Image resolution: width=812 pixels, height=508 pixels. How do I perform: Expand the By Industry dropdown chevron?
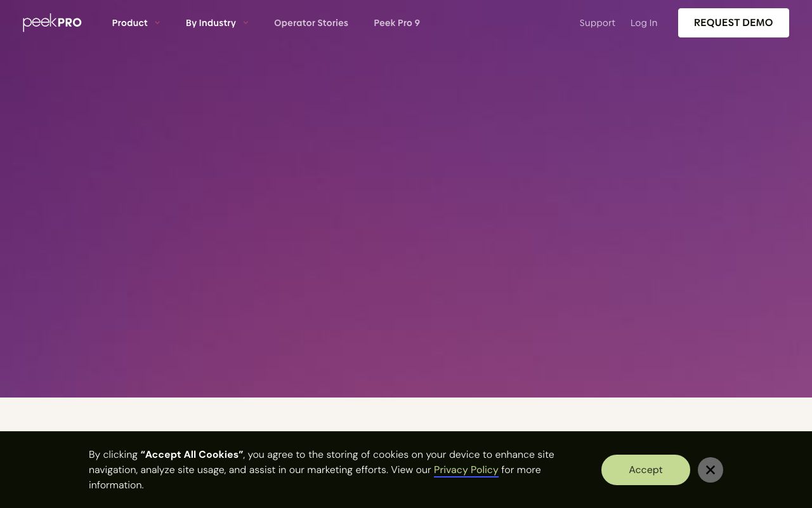tap(246, 23)
